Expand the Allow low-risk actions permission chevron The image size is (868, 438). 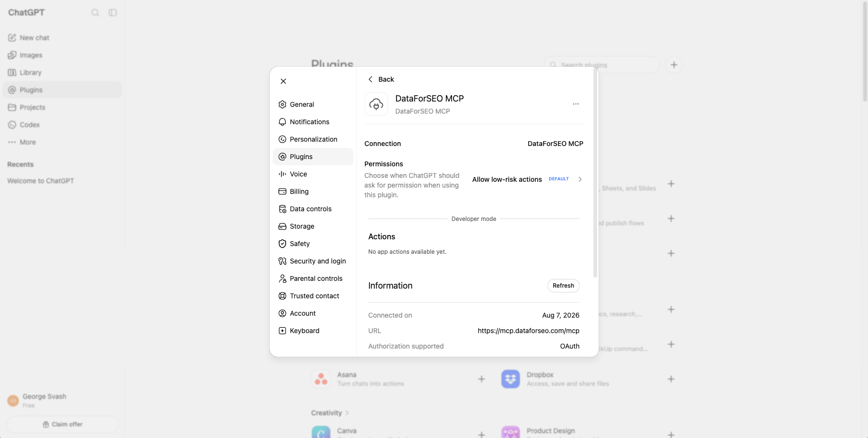(x=580, y=179)
